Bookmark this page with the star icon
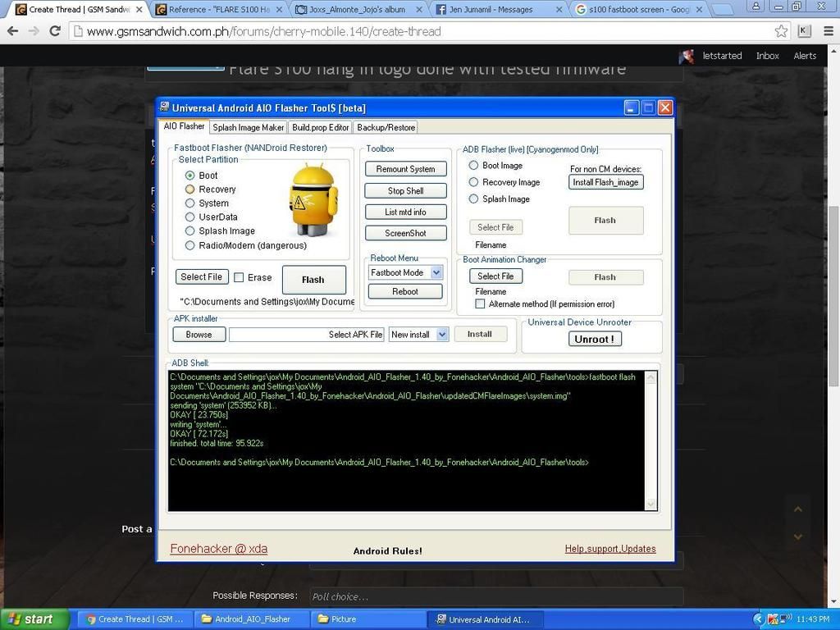The image size is (840, 630). [x=781, y=31]
